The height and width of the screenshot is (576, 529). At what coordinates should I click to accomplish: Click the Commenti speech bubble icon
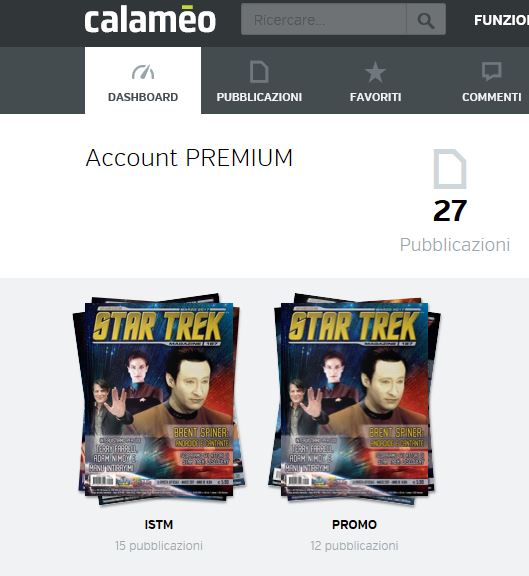tap(492, 71)
